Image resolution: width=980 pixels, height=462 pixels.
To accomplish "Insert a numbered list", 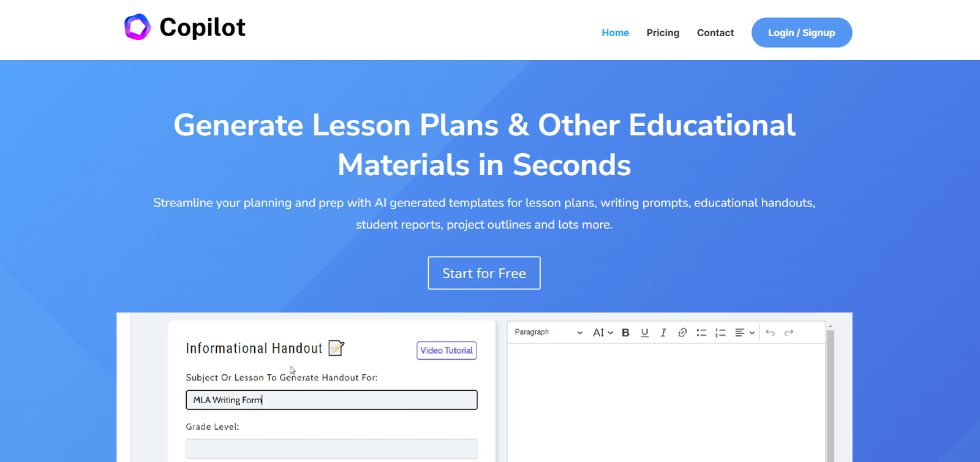I will point(720,333).
